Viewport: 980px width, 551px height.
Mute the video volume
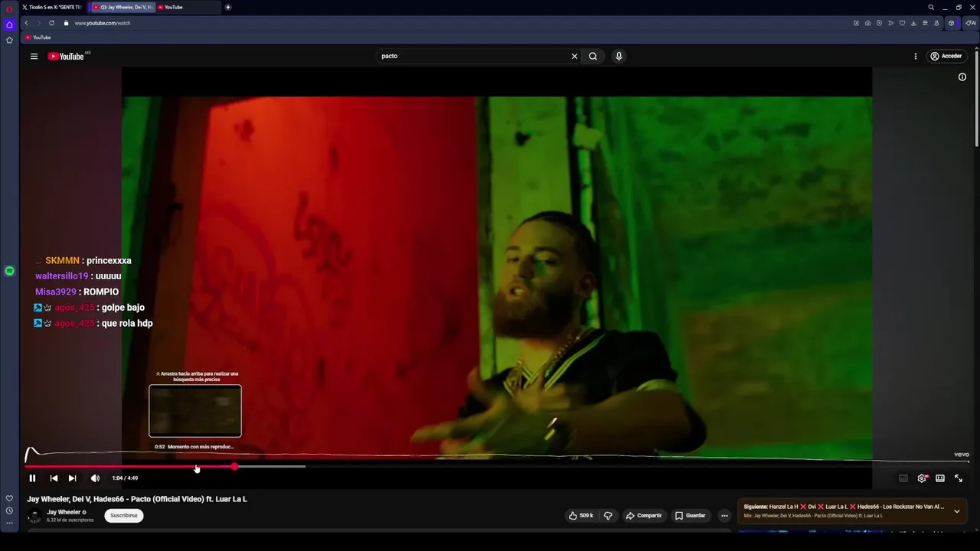(x=95, y=478)
